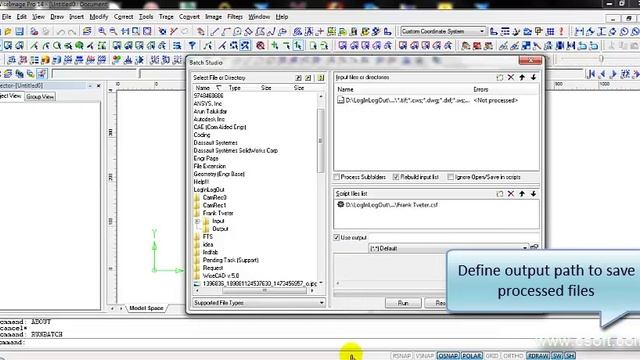This screenshot has height=360, width=640.
Task: Click the Undo arrow icon
Action: coord(60,31)
